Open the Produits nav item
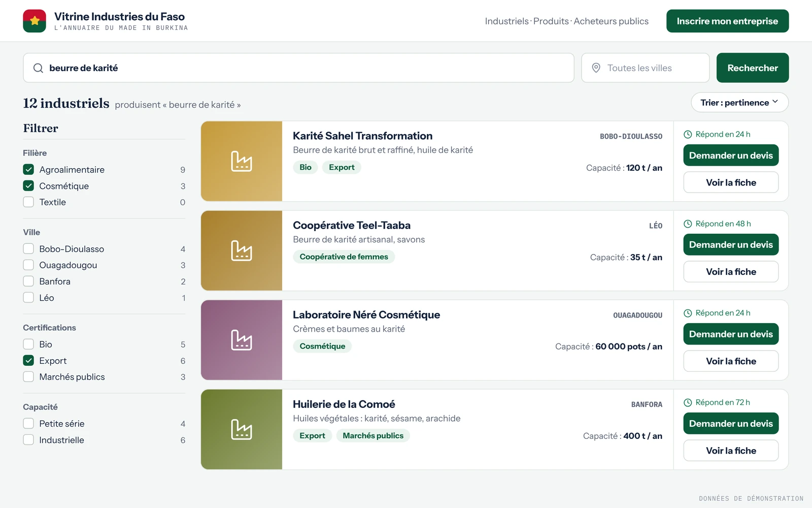Viewport: 812px width, 508px height. (551, 21)
